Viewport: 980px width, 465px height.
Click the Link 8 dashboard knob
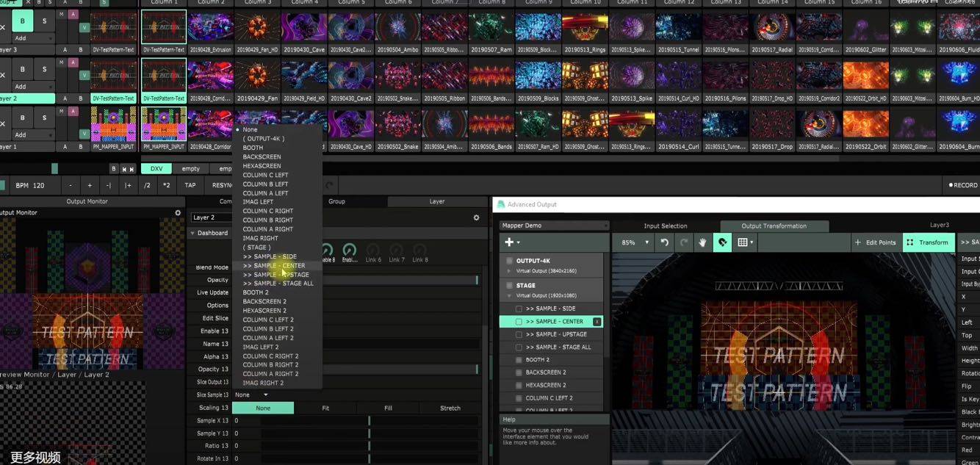[x=420, y=250]
